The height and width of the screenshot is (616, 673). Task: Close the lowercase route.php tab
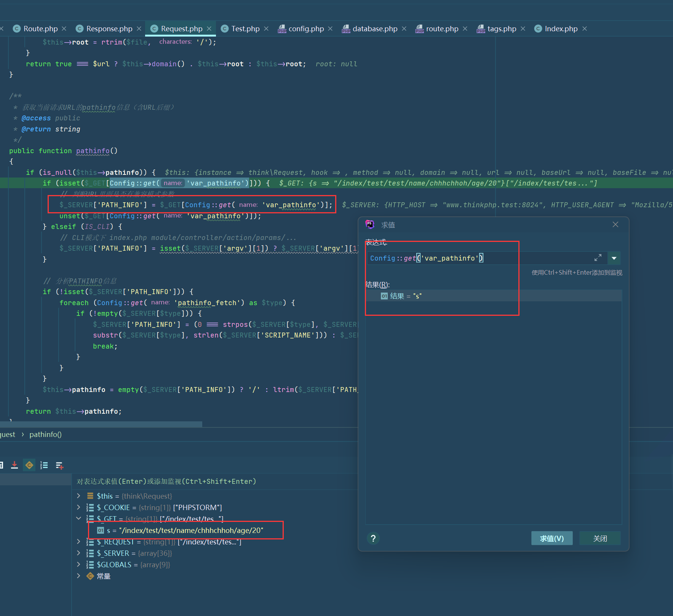click(x=465, y=29)
